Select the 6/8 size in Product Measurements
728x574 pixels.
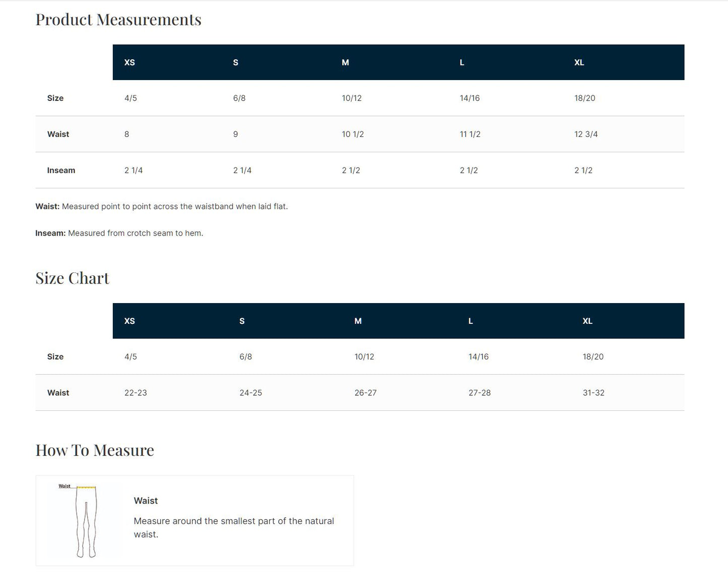pos(239,98)
